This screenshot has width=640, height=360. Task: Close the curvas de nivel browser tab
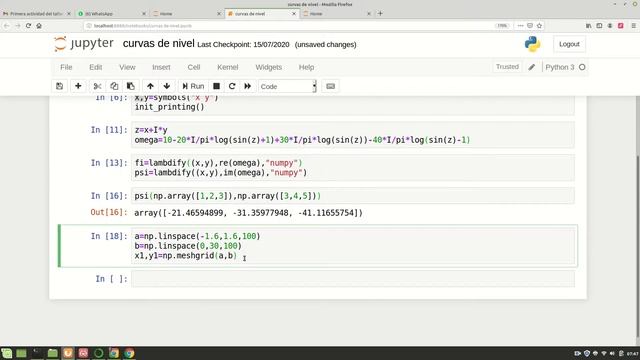tap(294, 13)
